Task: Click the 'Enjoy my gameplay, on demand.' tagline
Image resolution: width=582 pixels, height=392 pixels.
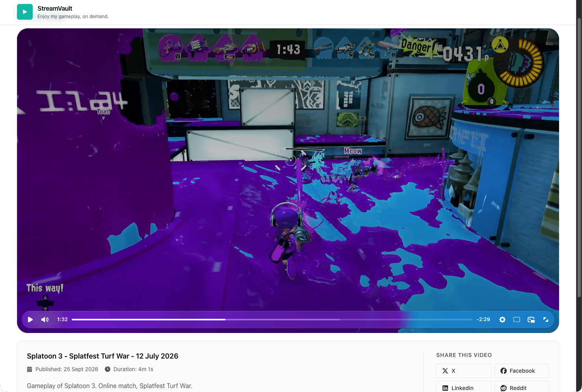Action: (x=73, y=17)
